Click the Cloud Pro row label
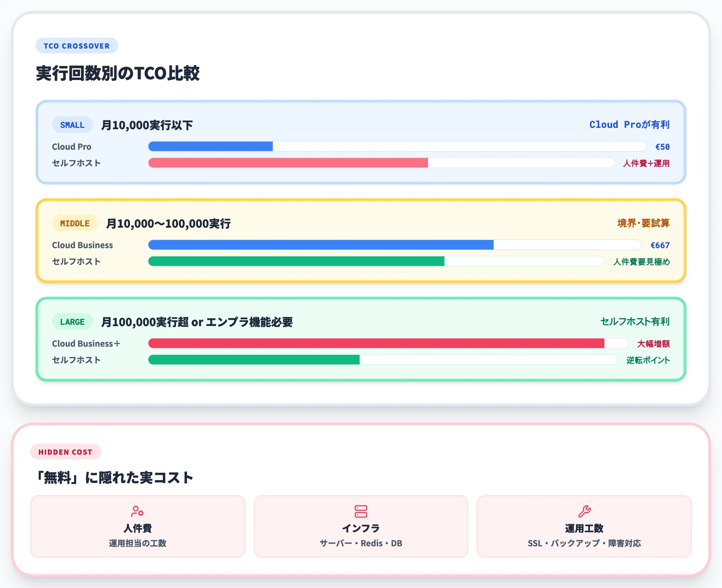The width and height of the screenshot is (722, 588). click(x=71, y=147)
